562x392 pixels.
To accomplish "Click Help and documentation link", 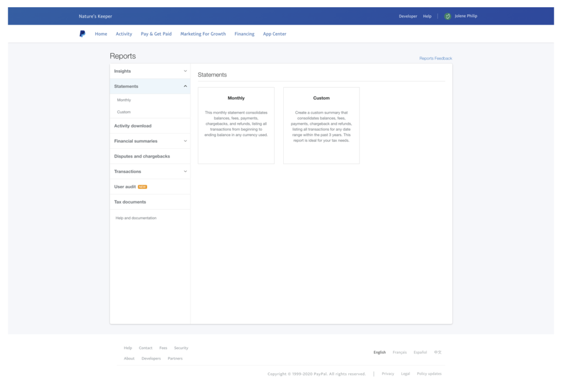I will click(136, 218).
